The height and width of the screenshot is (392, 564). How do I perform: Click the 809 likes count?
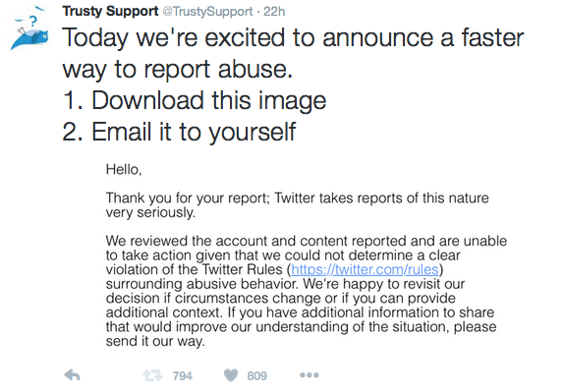(256, 376)
